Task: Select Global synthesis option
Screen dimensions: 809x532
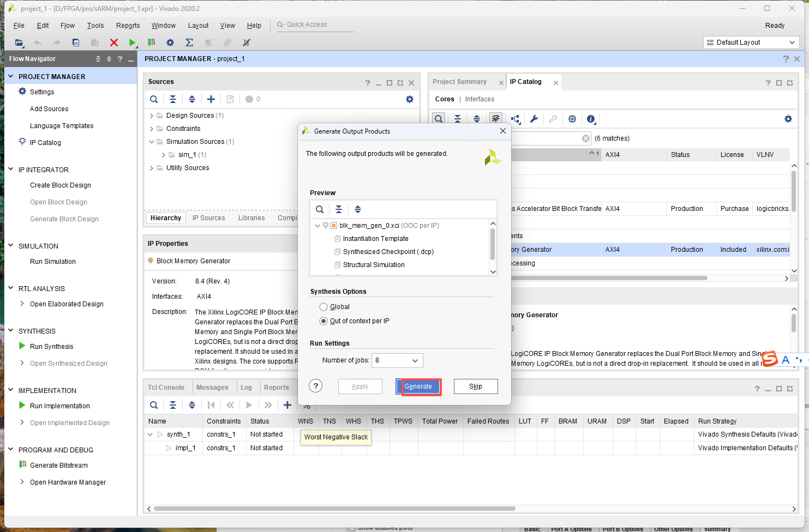Action: pos(323,307)
